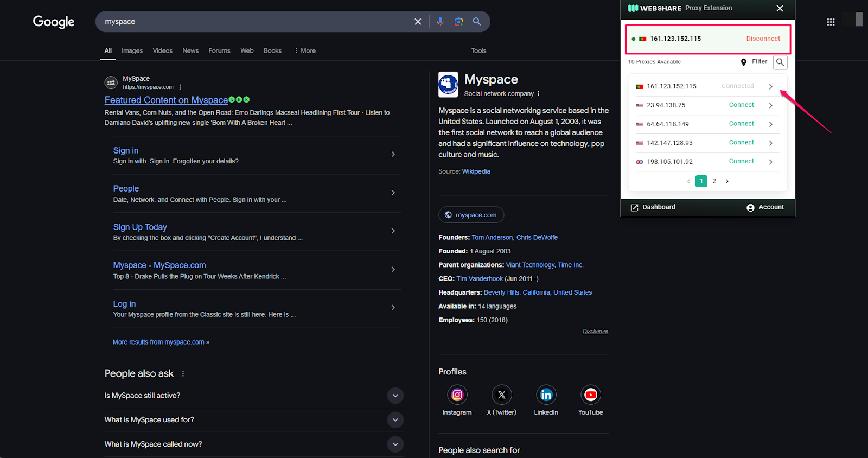Open More results from myspace.com
This screenshot has width=868, height=458.
(161, 342)
